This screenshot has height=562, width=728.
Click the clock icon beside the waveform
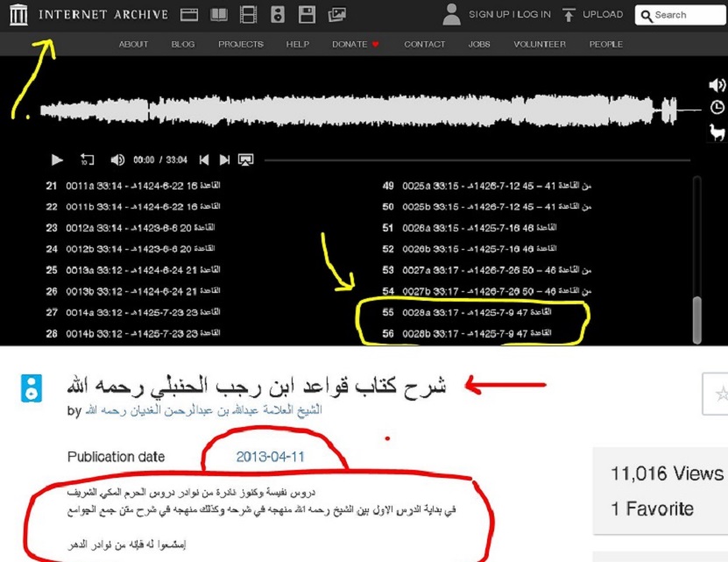pos(717,108)
